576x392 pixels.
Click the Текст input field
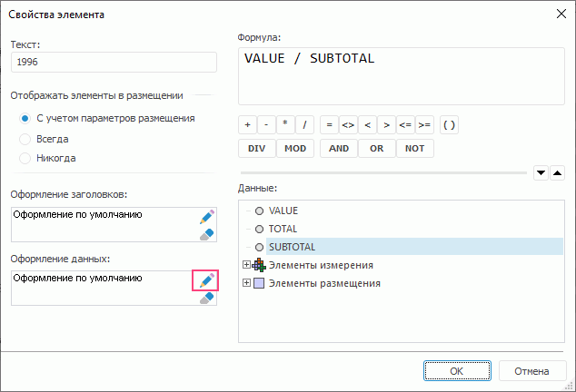tap(114, 63)
